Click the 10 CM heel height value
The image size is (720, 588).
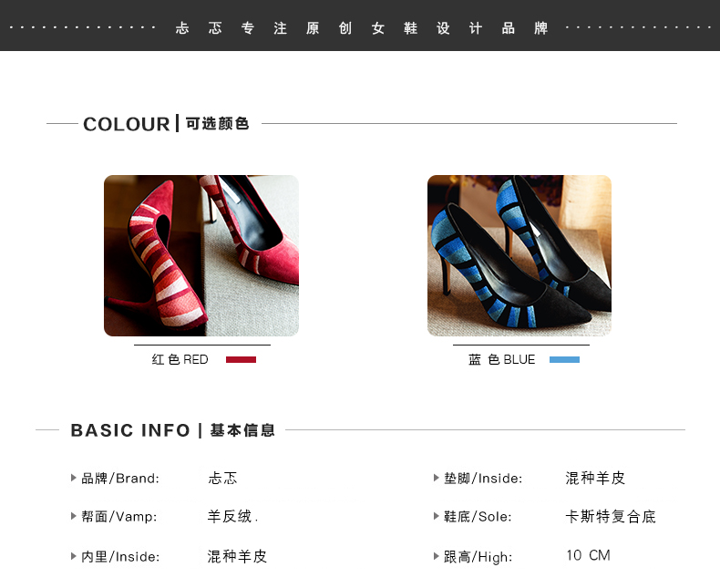click(588, 555)
